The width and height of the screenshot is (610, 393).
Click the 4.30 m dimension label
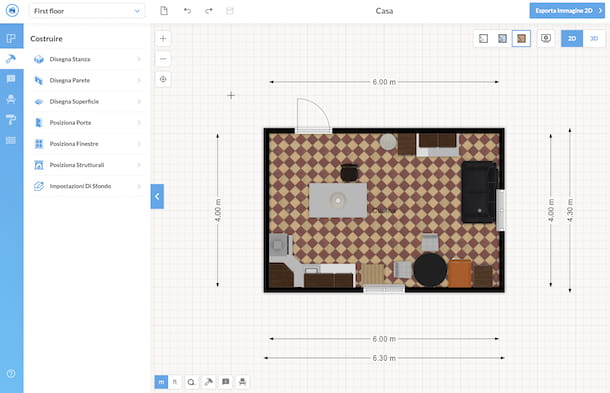(x=570, y=210)
